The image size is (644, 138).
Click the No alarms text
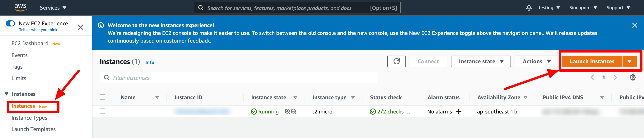click(x=440, y=112)
